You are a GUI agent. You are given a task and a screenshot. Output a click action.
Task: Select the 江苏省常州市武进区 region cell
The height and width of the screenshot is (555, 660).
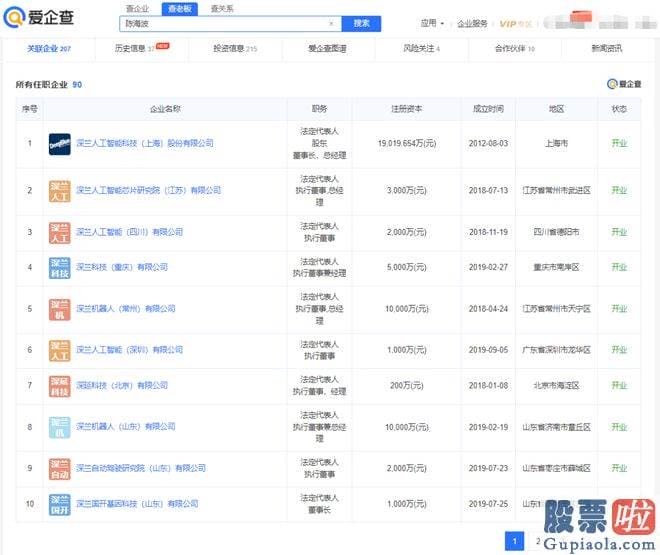point(556,191)
